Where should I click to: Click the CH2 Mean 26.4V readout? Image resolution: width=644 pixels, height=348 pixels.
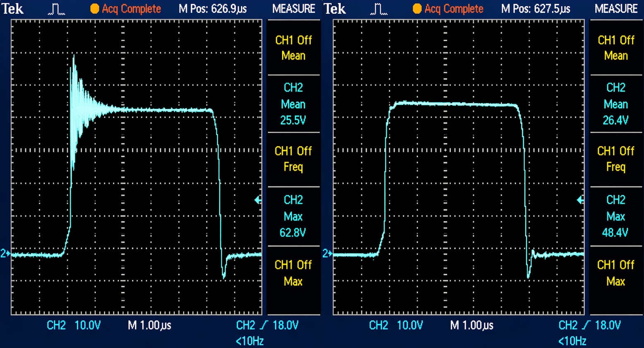615,104
